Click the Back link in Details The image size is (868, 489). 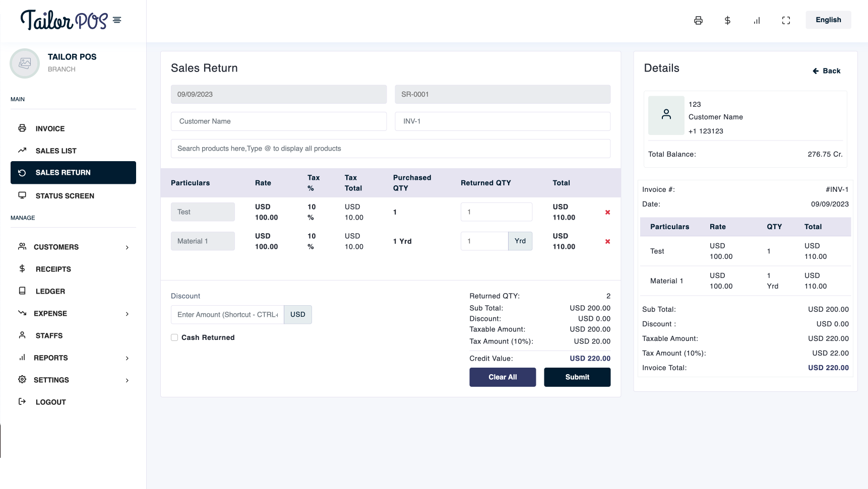[x=827, y=71]
